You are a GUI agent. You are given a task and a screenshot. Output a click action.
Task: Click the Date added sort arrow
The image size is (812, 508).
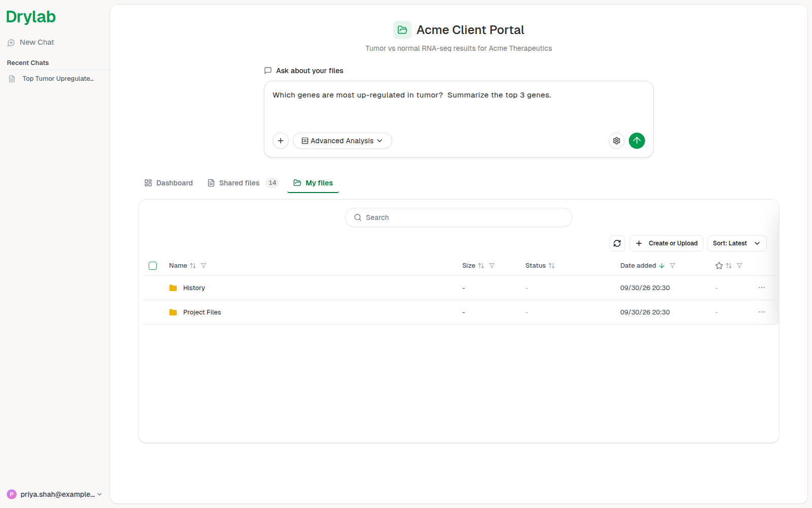(662, 266)
